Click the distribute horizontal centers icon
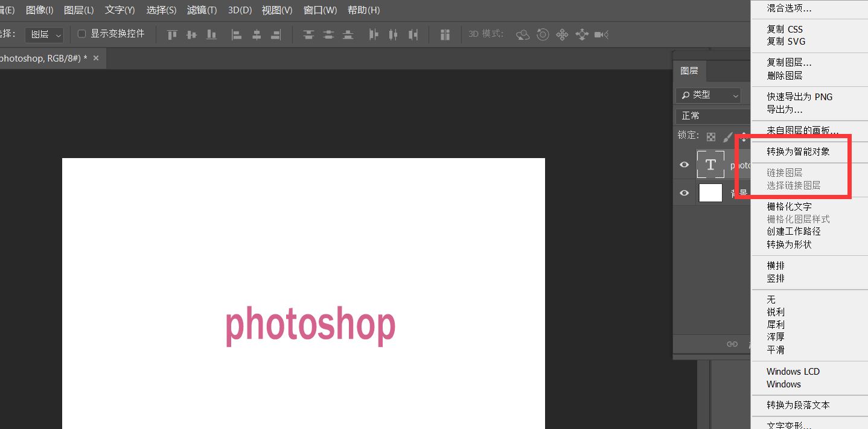The image size is (868, 429). [x=394, y=34]
